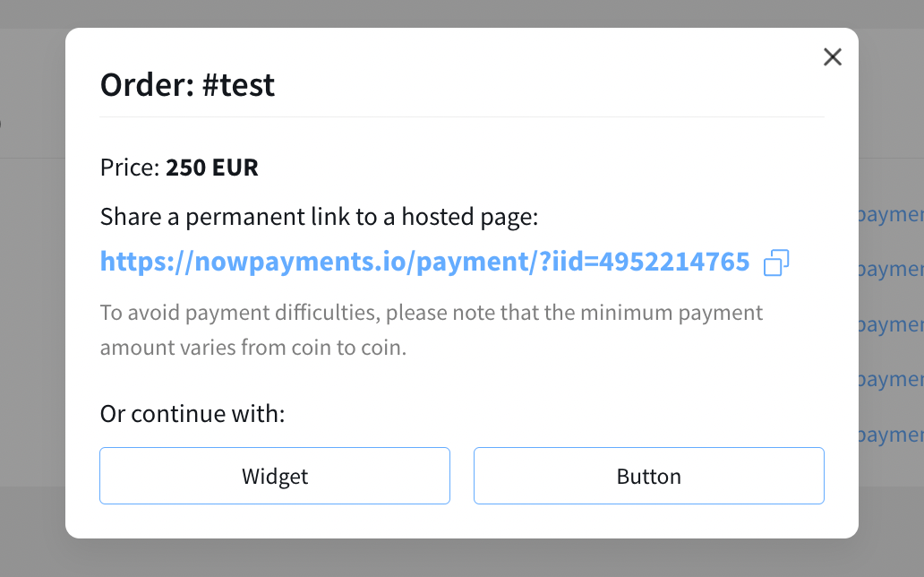Click the dimmed backdrop above the dialog
This screenshot has width=924, height=577.
click(461, 13)
